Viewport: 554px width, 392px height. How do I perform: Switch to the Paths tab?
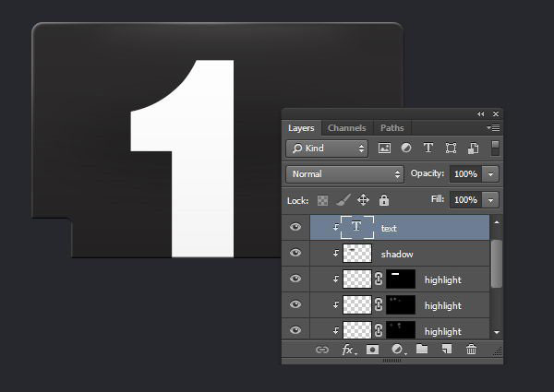click(392, 128)
